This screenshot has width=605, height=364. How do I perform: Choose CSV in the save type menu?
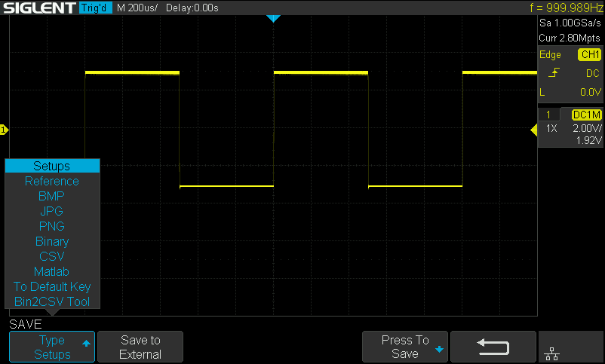click(x=52, y=256)
